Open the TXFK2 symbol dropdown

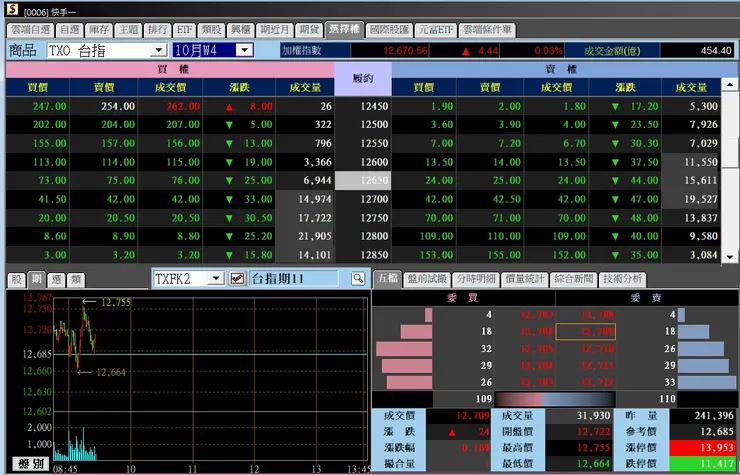click(x=216, y=279)
